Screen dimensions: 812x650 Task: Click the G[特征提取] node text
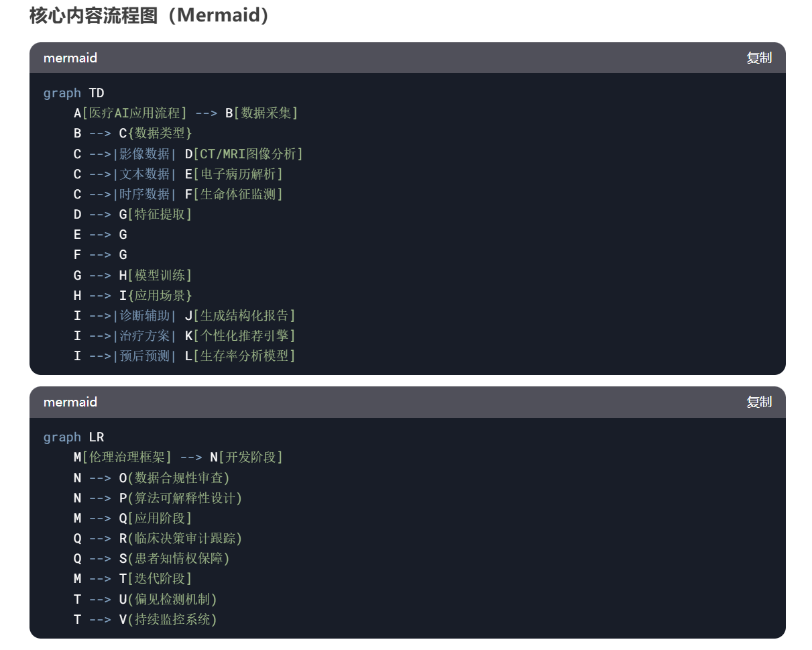point(156,215)
